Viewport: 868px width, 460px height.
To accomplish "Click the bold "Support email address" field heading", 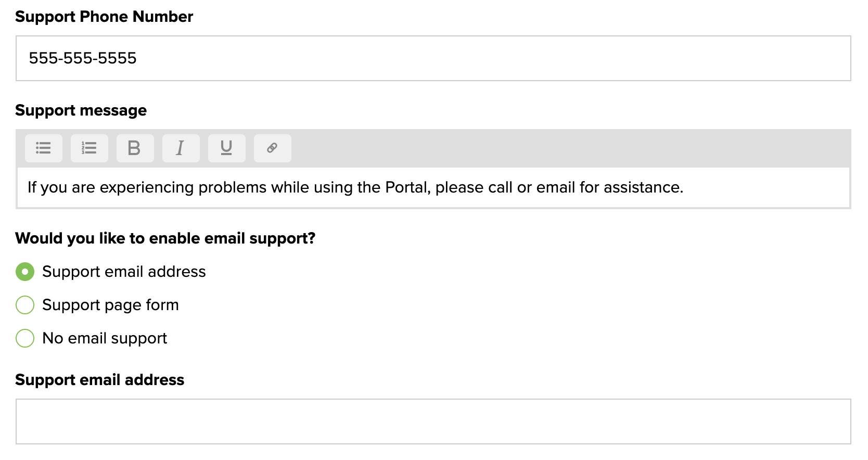I will point(100,380).
